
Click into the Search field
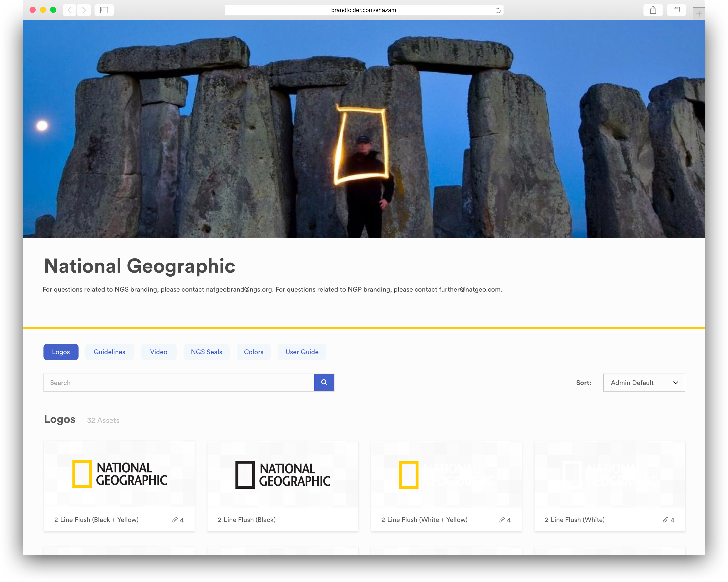179,382
